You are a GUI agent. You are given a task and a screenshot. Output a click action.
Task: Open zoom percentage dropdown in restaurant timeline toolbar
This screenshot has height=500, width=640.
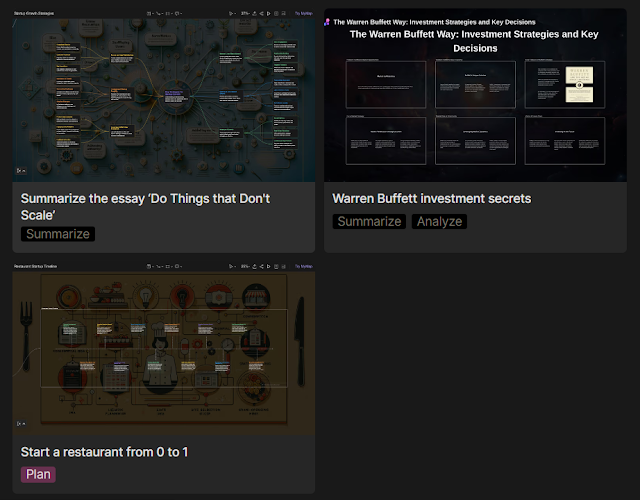(x=245, y=266)
